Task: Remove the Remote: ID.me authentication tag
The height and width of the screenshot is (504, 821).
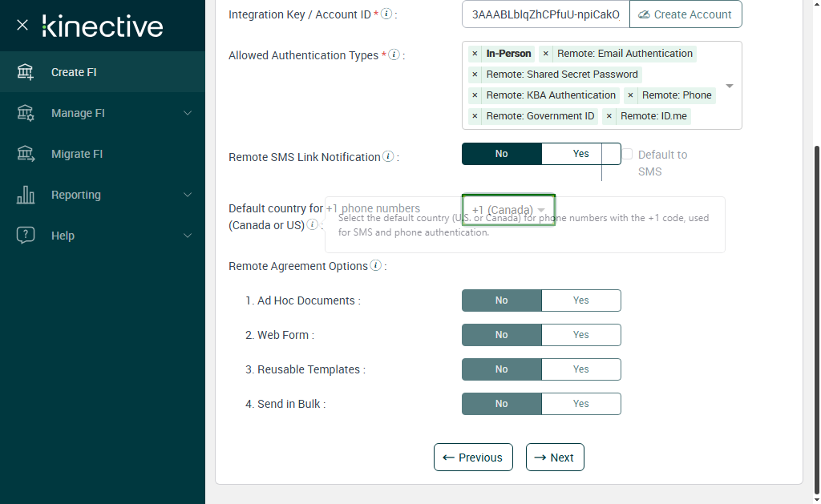Action: click(609, 116)
